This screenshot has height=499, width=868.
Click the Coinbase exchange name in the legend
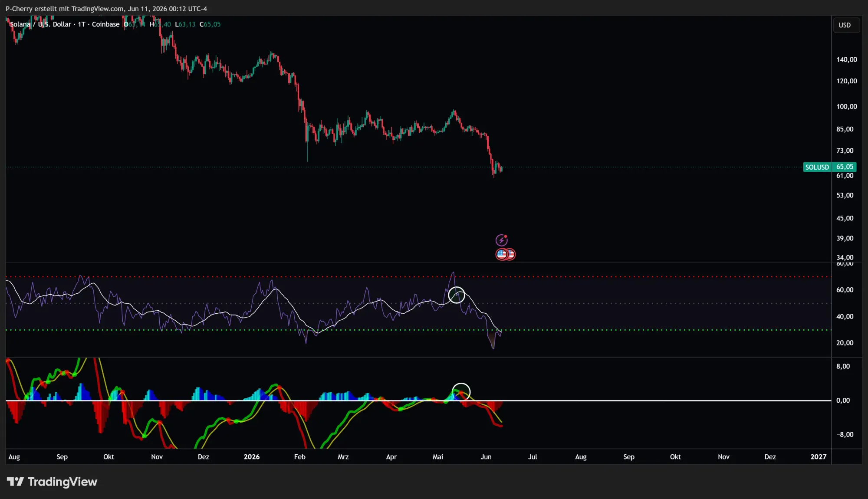pyautogui.click(x=105, y=24)
